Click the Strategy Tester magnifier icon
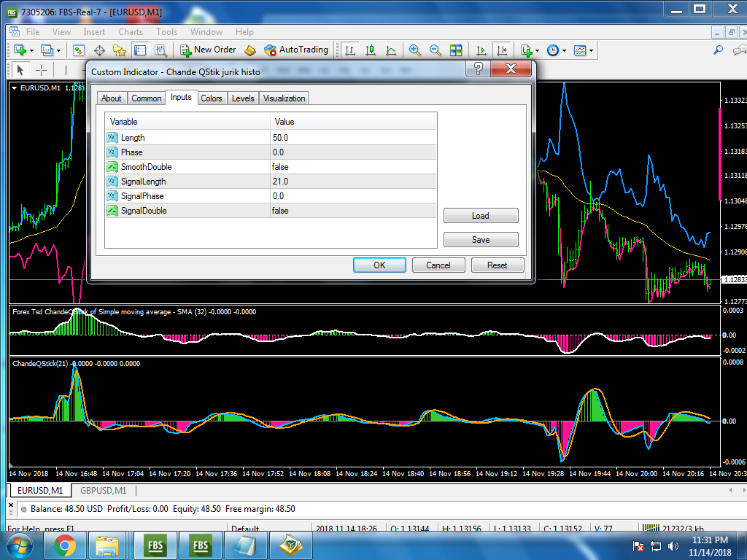The image size is (747, 560). tap(160, 50)
